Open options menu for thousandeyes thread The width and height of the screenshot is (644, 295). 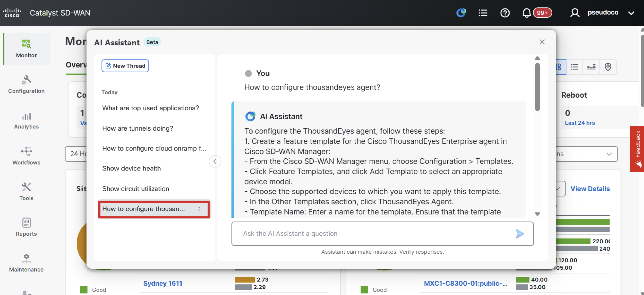tap(199, 209)
